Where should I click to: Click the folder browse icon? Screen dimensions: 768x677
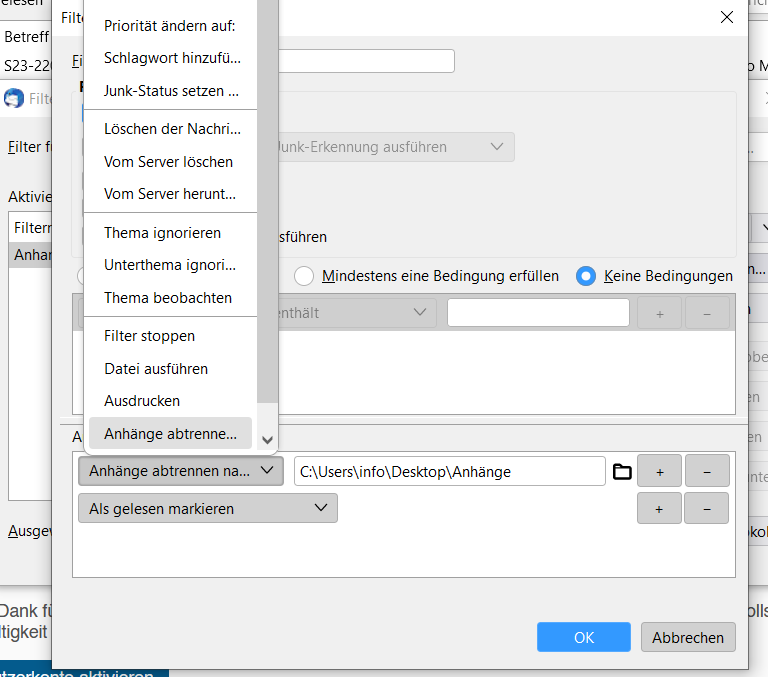pyautogui.click(x=622, y=472)
